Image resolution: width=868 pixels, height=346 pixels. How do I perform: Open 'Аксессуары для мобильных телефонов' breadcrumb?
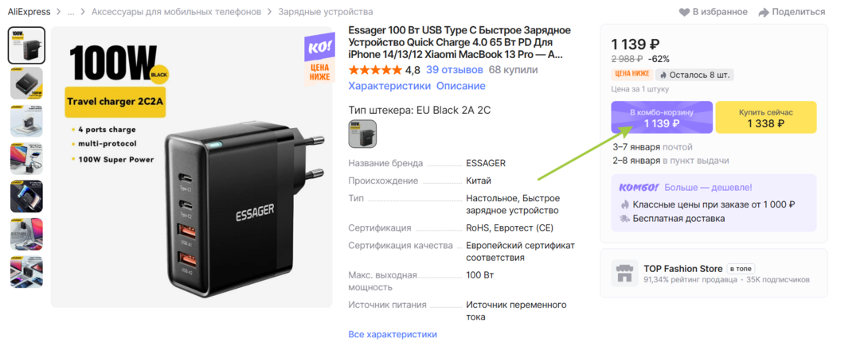pyautogui.click(x=176, y=12)
